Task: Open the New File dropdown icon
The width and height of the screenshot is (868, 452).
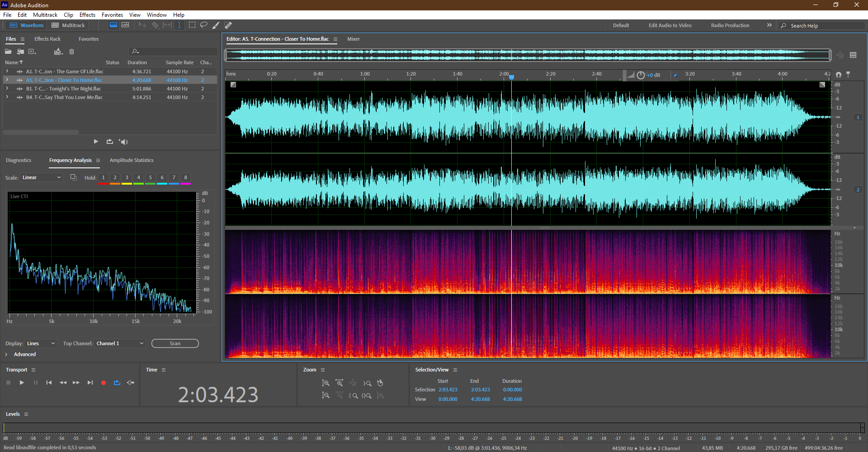Action: 32,52
